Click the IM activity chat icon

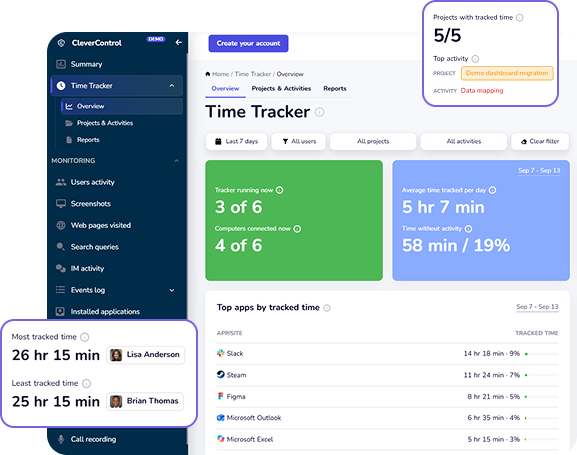pyautogui.click(x=61, y=268)
